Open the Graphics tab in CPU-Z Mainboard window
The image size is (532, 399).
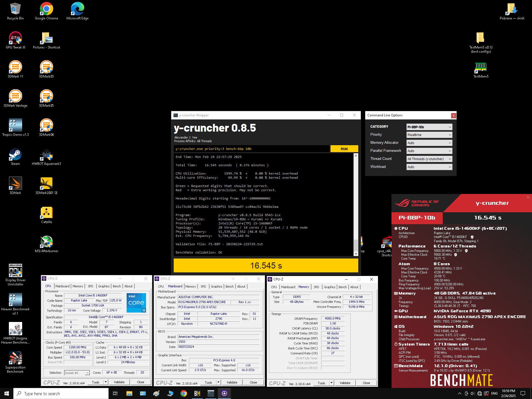(x=216, y=287)
